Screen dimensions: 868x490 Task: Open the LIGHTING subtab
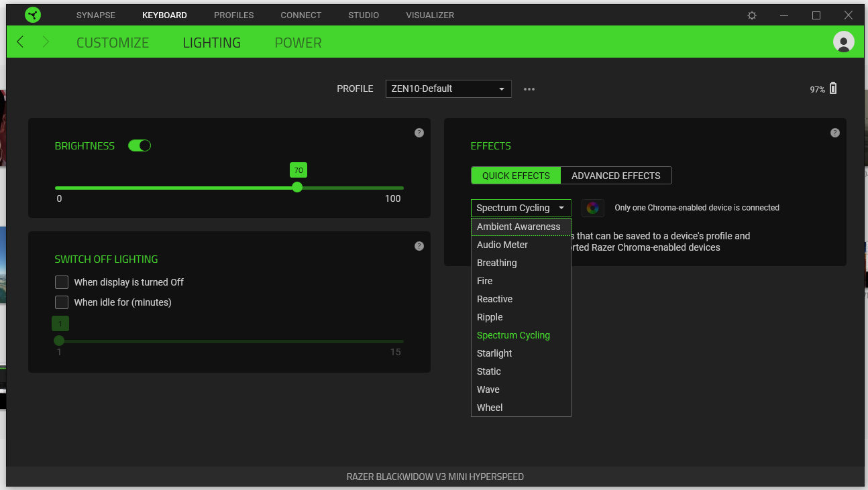pos(212,42)
